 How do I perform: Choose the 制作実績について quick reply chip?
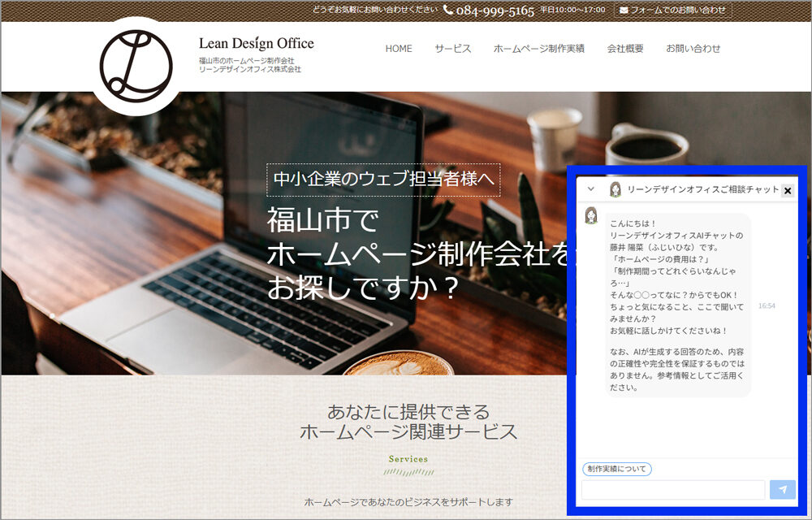617,469
